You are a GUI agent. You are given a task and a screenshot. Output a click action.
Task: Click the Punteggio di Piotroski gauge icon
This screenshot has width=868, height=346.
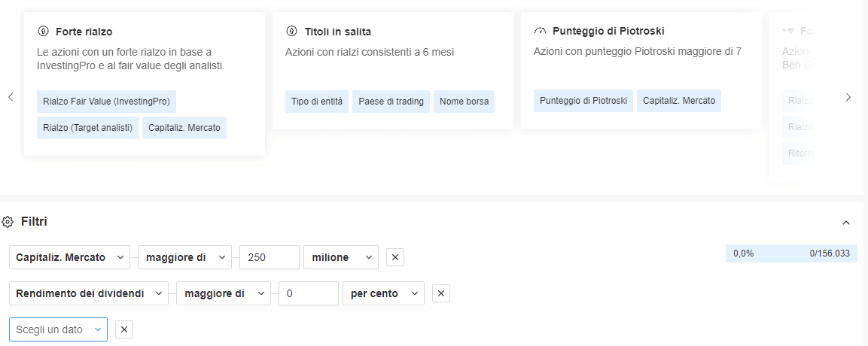(540, 32)
